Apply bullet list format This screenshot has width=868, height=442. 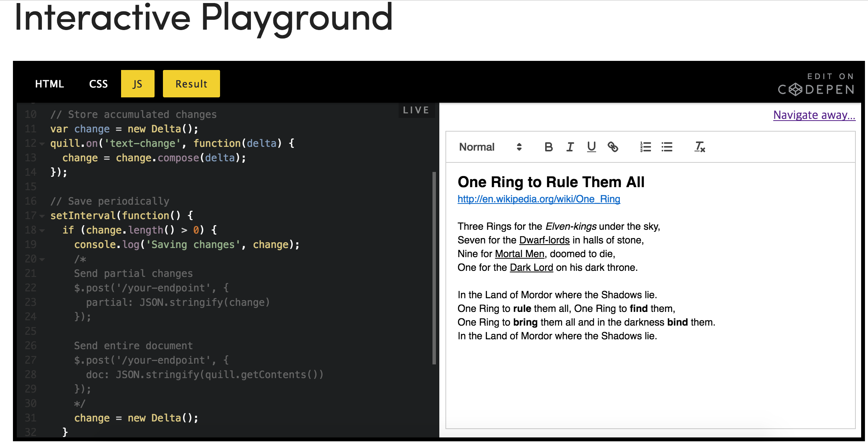667,147
